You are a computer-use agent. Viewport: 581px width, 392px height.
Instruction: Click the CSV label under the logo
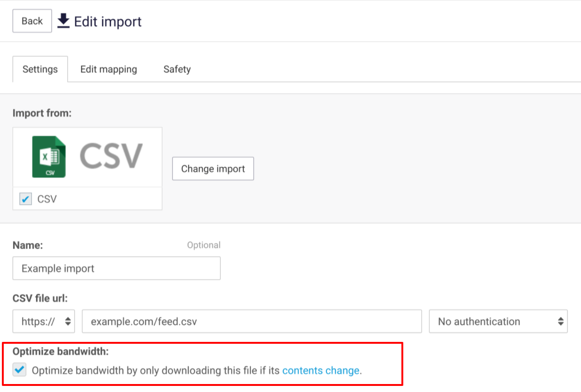coord(47,199)
